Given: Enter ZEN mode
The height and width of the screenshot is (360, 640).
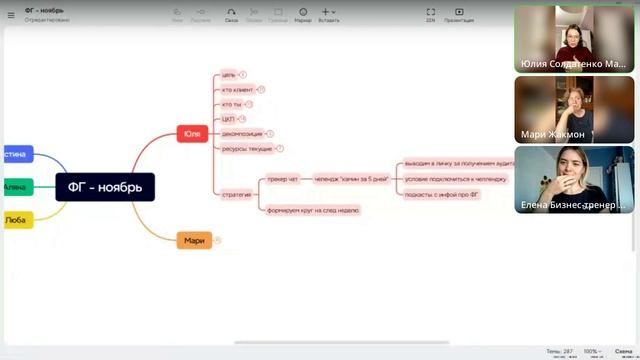Looking at the screenshot, I should 431,15.
